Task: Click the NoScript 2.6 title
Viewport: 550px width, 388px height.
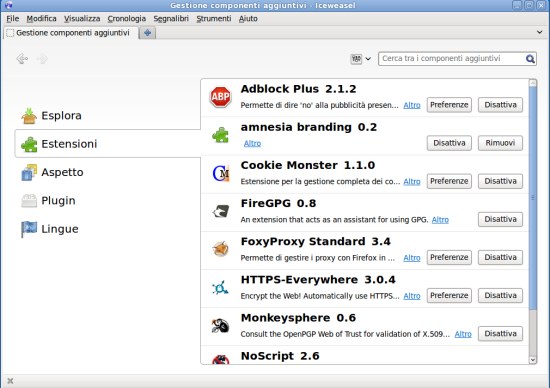Action: point(280,356)
